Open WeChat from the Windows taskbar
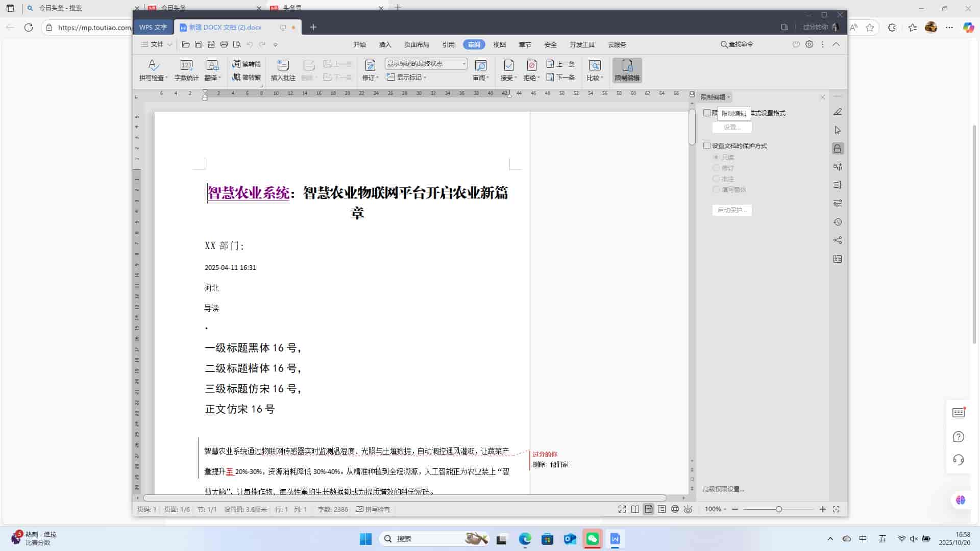Screen dimensions: 980x551 (x=593, y=539)
